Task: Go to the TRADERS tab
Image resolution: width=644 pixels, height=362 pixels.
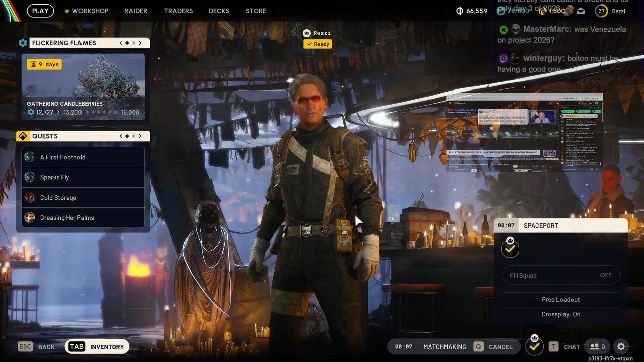Action: click(178, 11)
